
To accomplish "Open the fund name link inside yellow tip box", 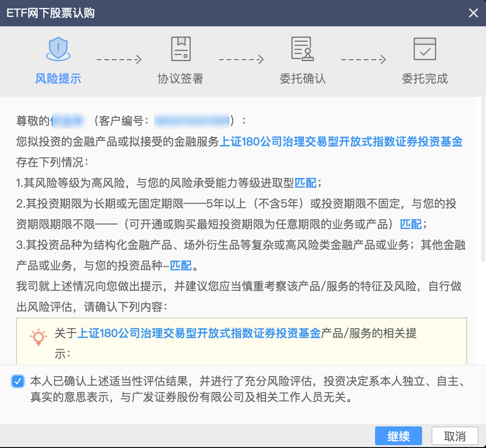I will coord(199,333).
